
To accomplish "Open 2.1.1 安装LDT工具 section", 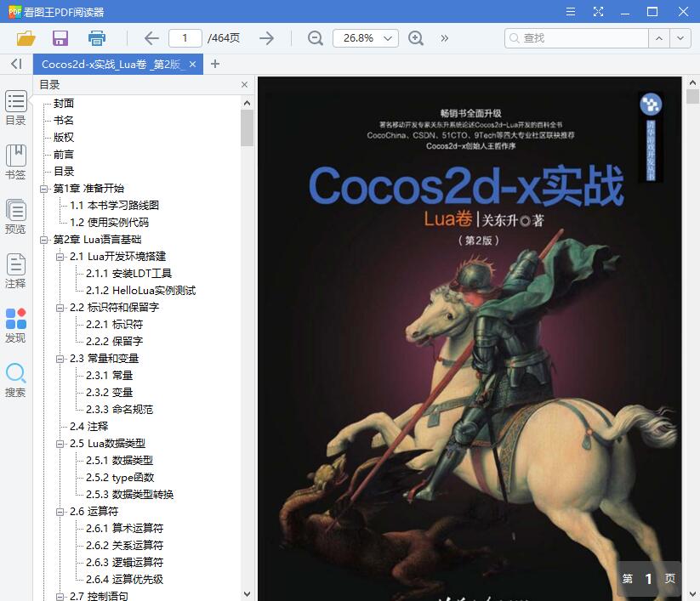I will (128, 274).
